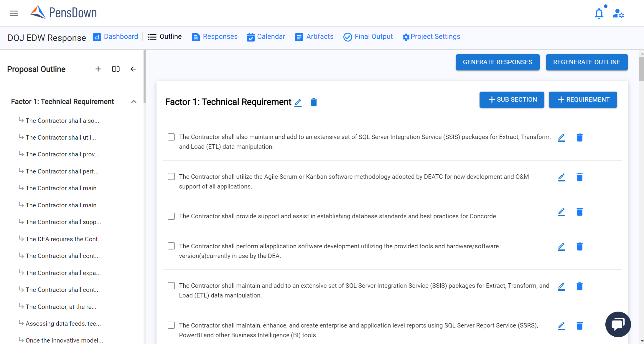
Task: Delete the Concorde database standards requirement
Action: [580, 212]
